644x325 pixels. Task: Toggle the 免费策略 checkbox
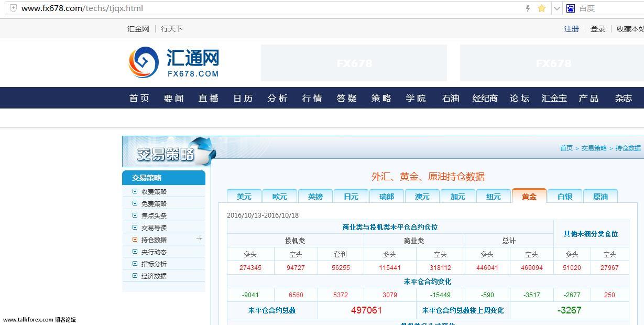pos(135,203)
